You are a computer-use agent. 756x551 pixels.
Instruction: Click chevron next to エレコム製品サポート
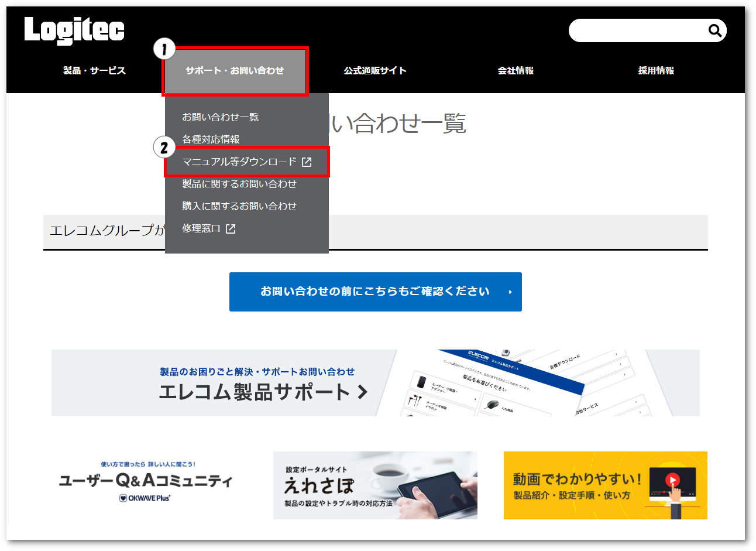point(363,392)
